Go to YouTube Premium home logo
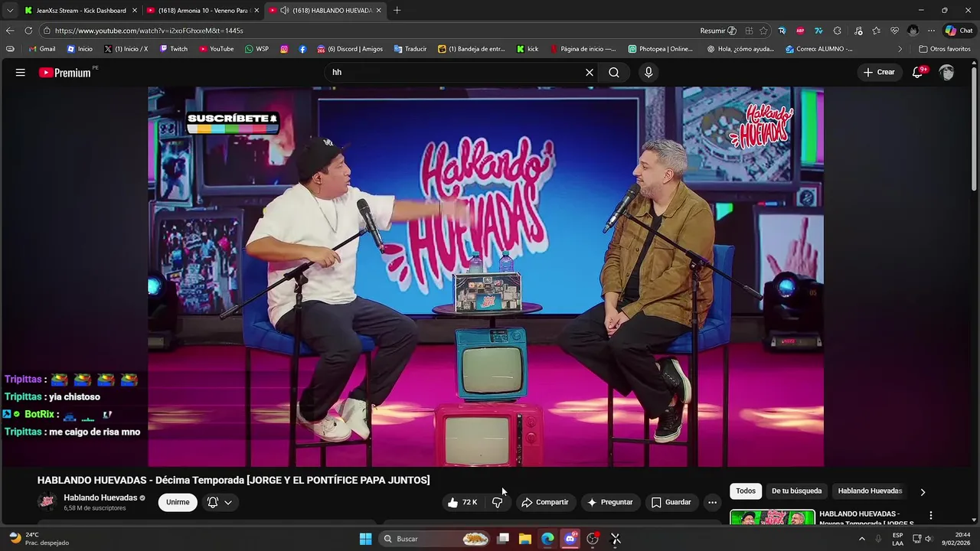The height and width of the screenshot is (551, 980). 65,73
